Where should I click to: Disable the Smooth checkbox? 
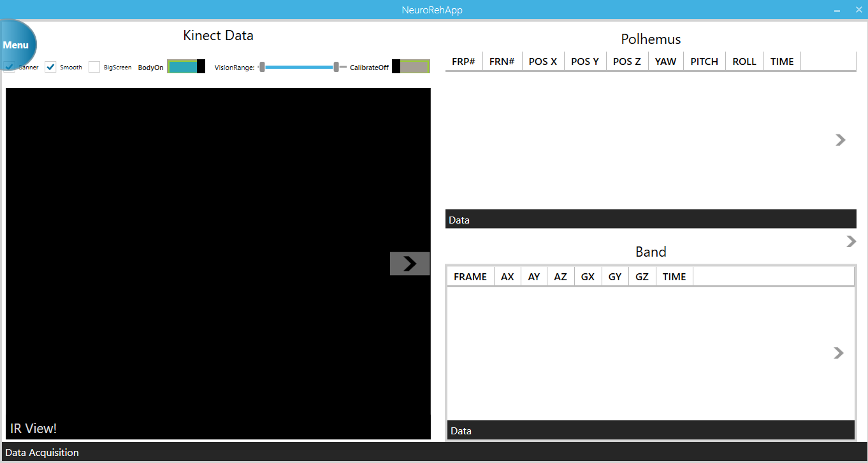coord(50,66)
